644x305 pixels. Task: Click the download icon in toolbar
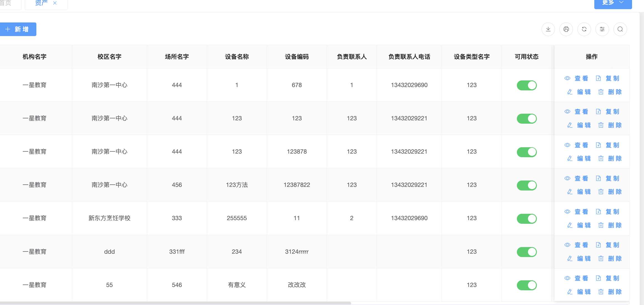(x=548, y=29)
